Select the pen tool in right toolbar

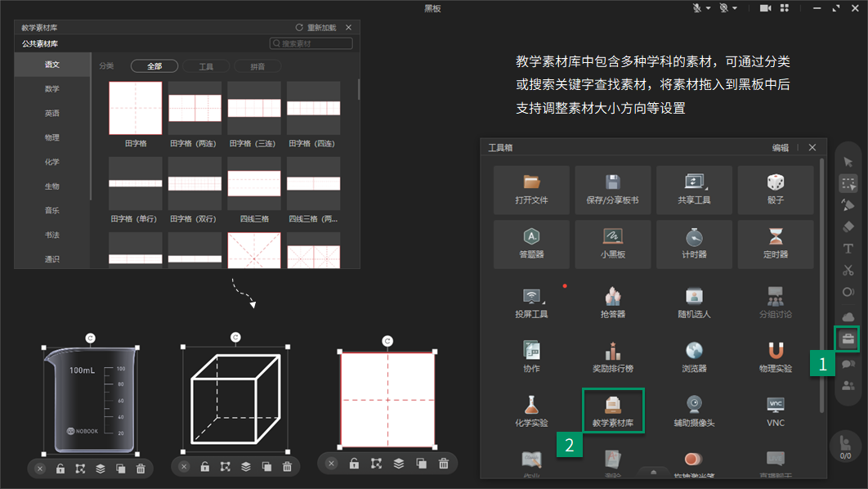pos(848,205)
